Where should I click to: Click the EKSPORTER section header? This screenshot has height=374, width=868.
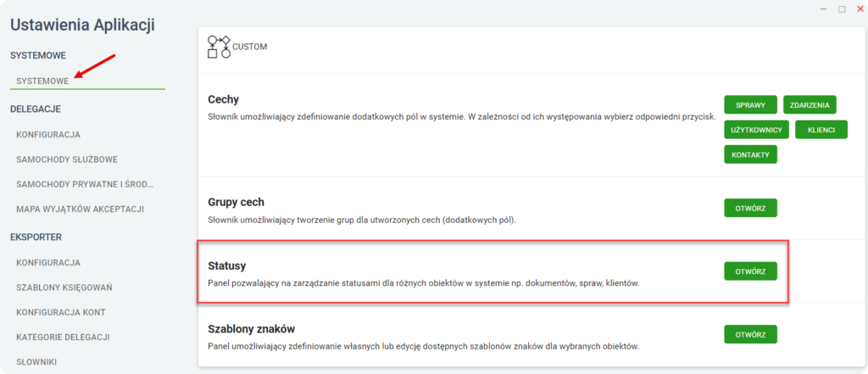tap(36, 237)
